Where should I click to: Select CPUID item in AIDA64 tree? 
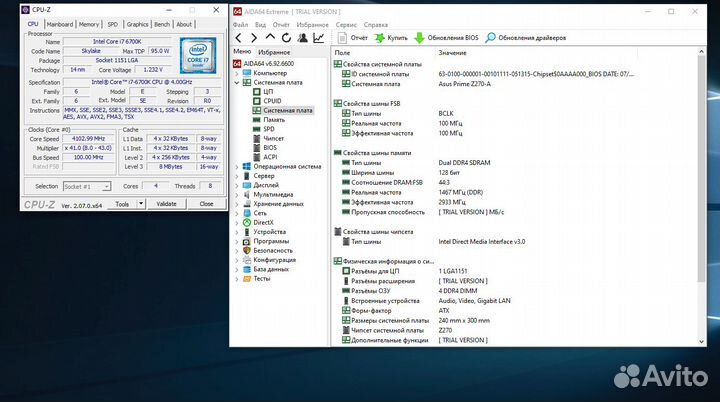[267, 101]
